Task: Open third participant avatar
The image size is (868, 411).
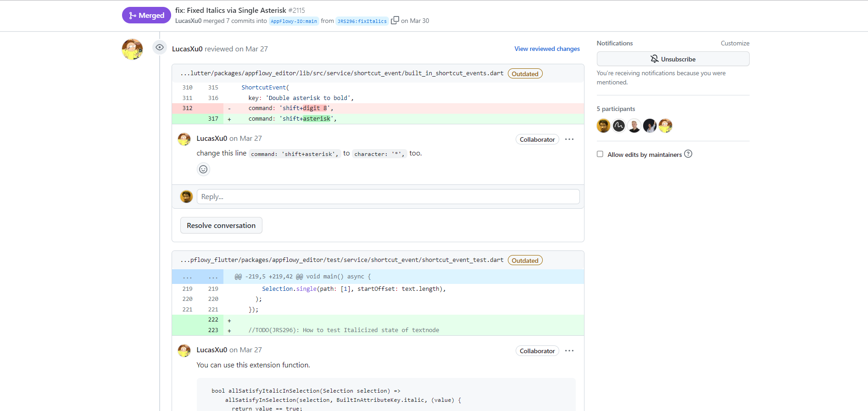Action: tap(634, 125)
